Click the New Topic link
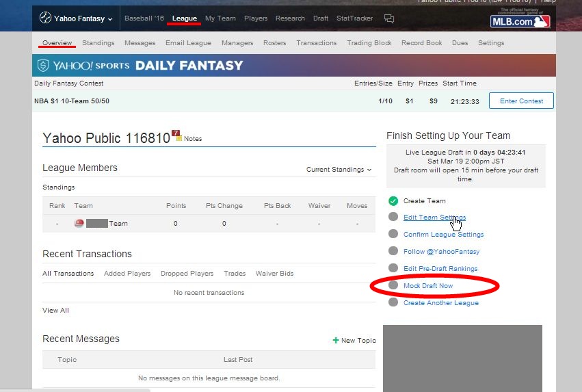This screenshot has width=582, height=392. point(358,340)
